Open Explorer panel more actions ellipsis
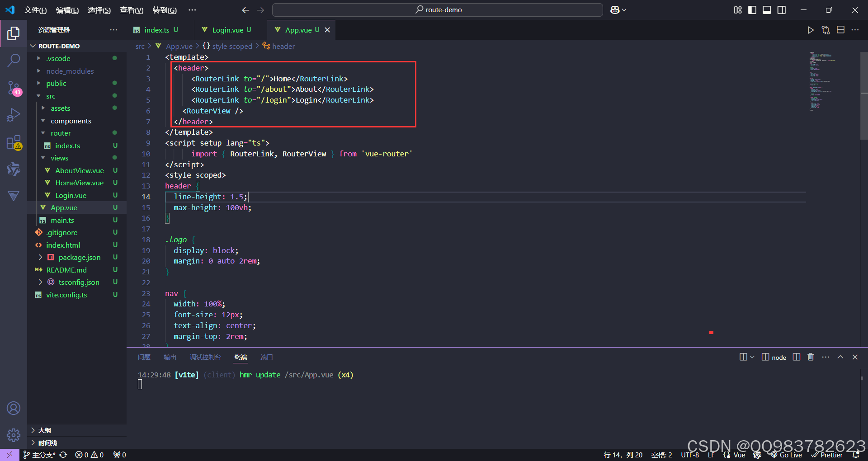868x461 pixels. pyautogui.click(x=113, y=30)
